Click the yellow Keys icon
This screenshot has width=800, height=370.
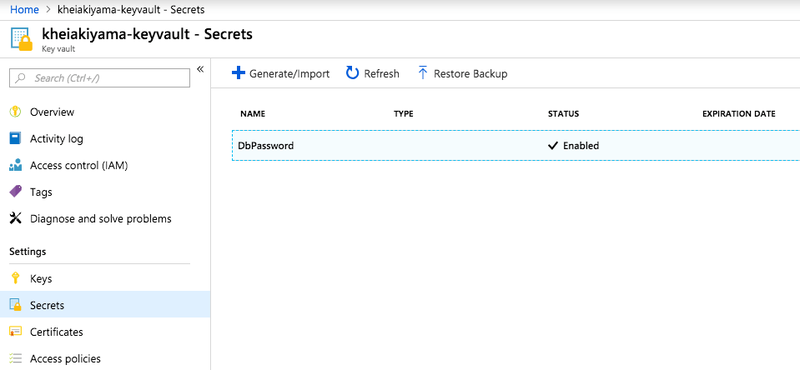[16, 279]
